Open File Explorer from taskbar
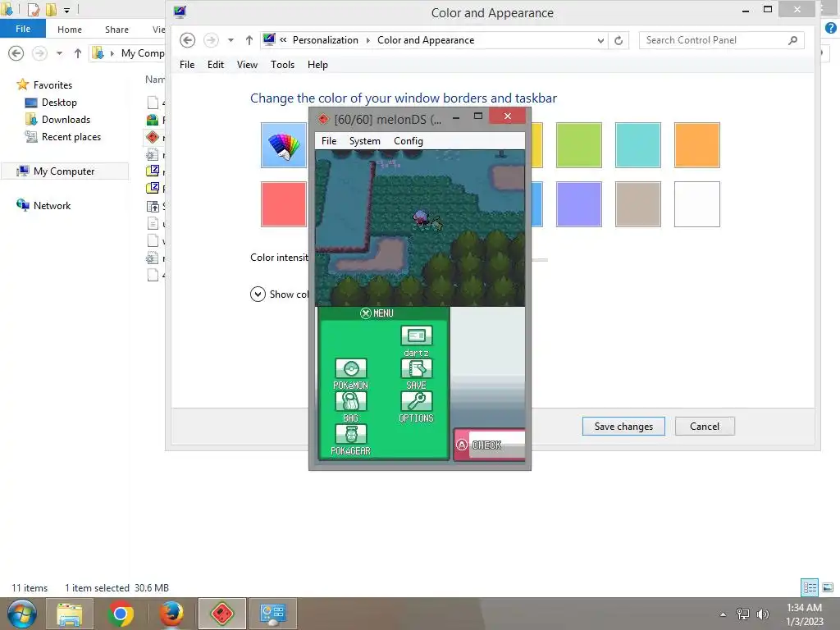This screenshot has width=840, height=630. click(x=70, y=614)
